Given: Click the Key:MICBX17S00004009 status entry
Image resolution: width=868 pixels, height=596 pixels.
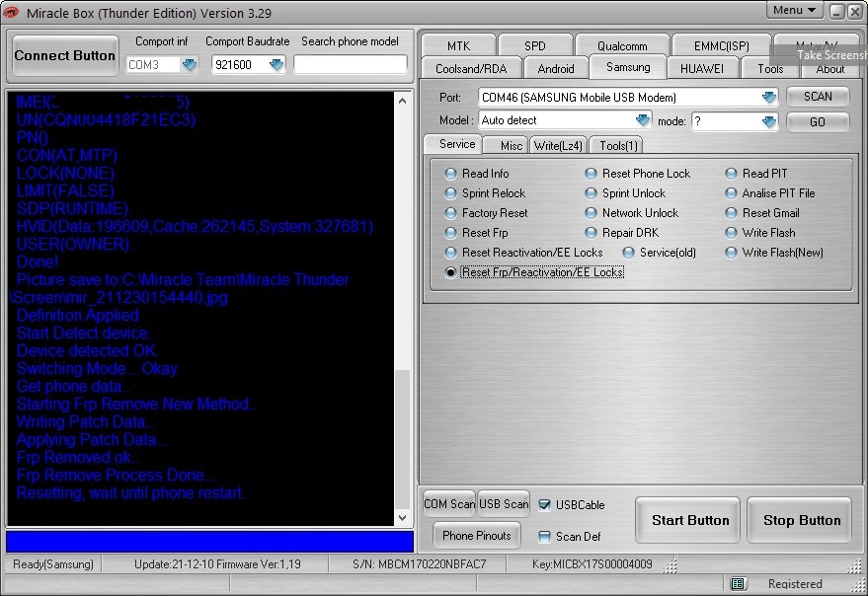Looking at the screenshot, I should (x=592, y=564).
